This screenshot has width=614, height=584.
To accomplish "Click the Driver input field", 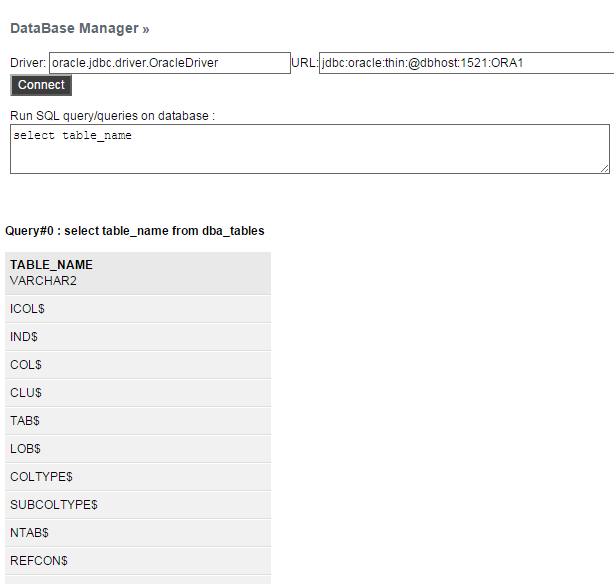I will [x=170, y=63].
